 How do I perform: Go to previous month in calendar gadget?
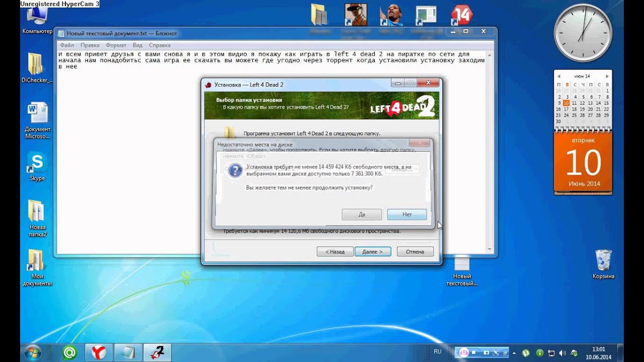(558, 76)
